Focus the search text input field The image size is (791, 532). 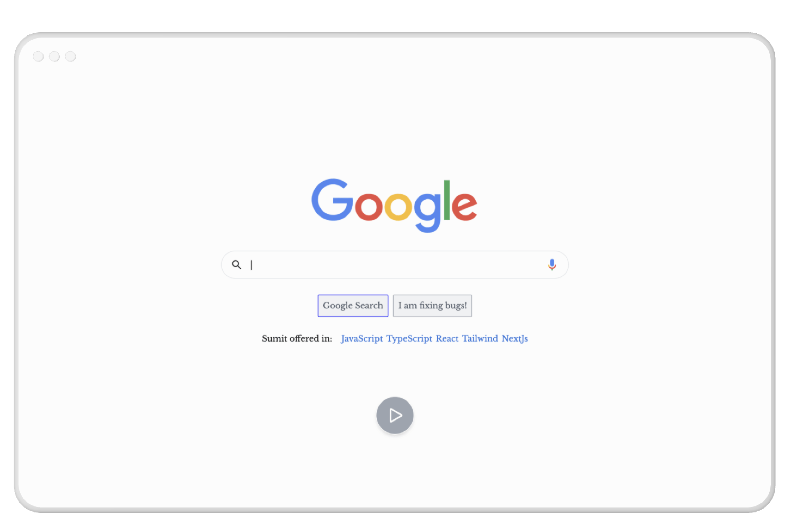point(395,265)
